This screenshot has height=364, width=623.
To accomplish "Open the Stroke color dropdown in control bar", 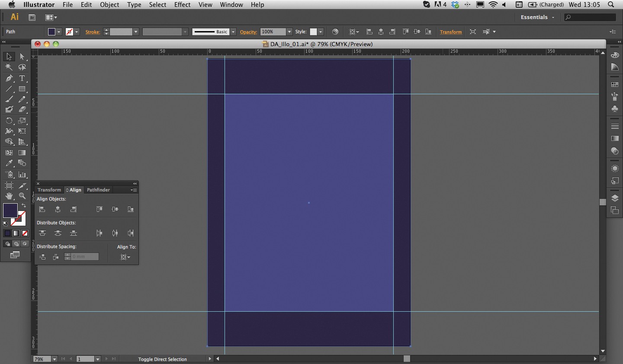I will click(x=77, y=32).
